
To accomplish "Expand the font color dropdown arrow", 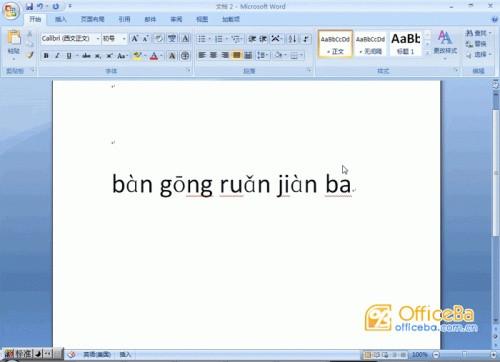I will coord(161,56).
